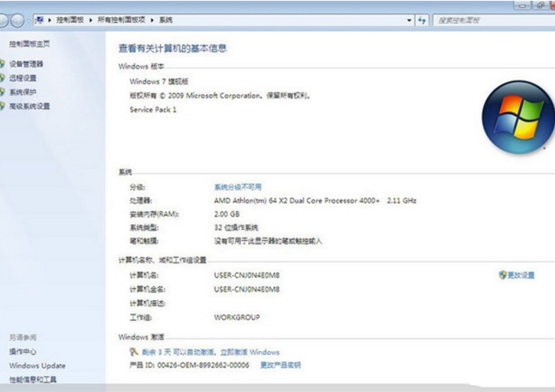Click 32 位操作系统 system type value
The image size is (555, 392).
[x=236, y=227]
